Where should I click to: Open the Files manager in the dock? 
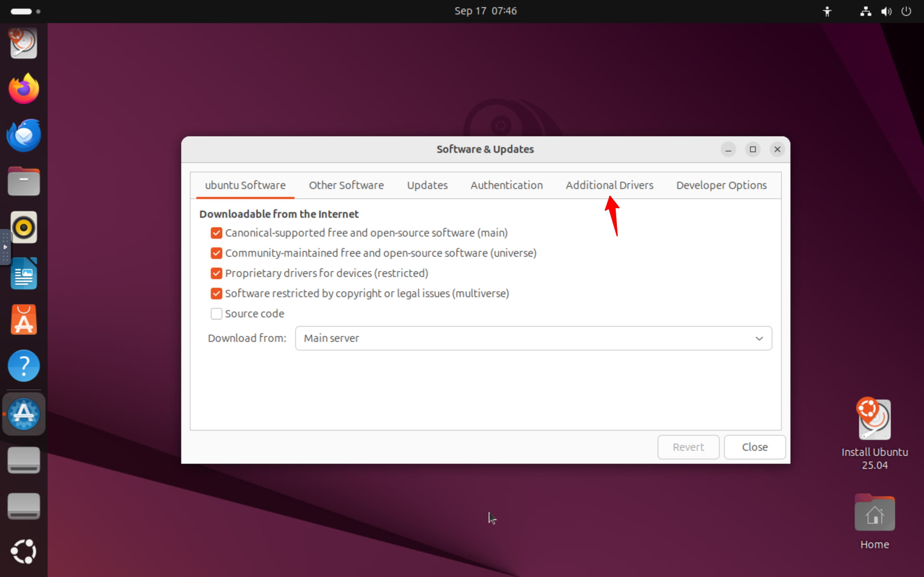tap(24, 181)
